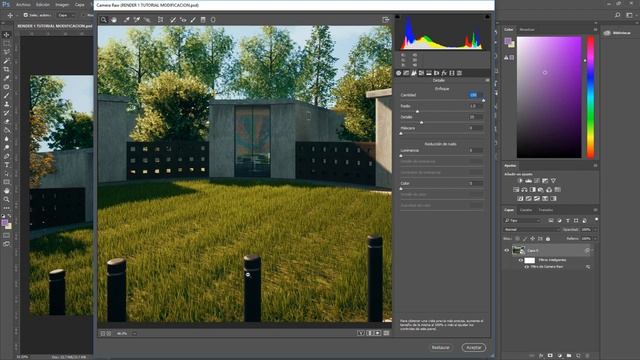Select the Capa 0 layer thumbnail

pyautogui.click(x=518, y=250)
